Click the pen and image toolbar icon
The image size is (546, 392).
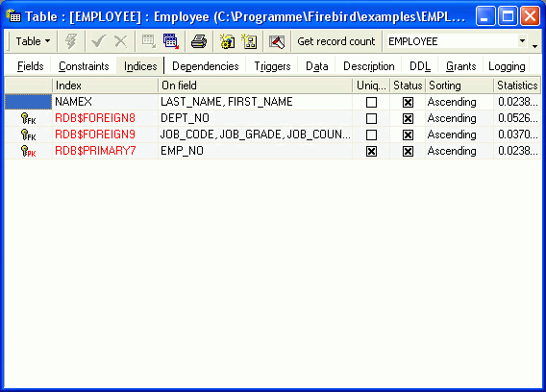tap(277, 41)
